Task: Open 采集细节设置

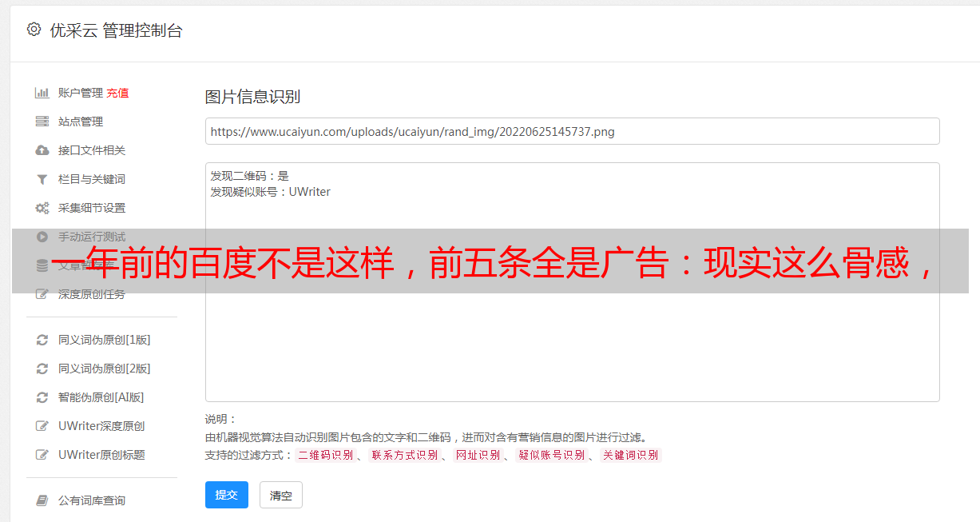Action: (92, 208)
